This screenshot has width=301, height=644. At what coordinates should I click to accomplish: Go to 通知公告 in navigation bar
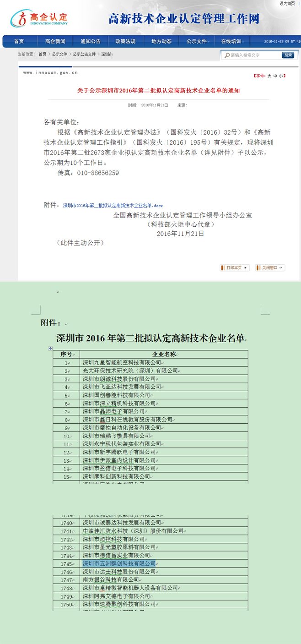[x=91, y=42]
